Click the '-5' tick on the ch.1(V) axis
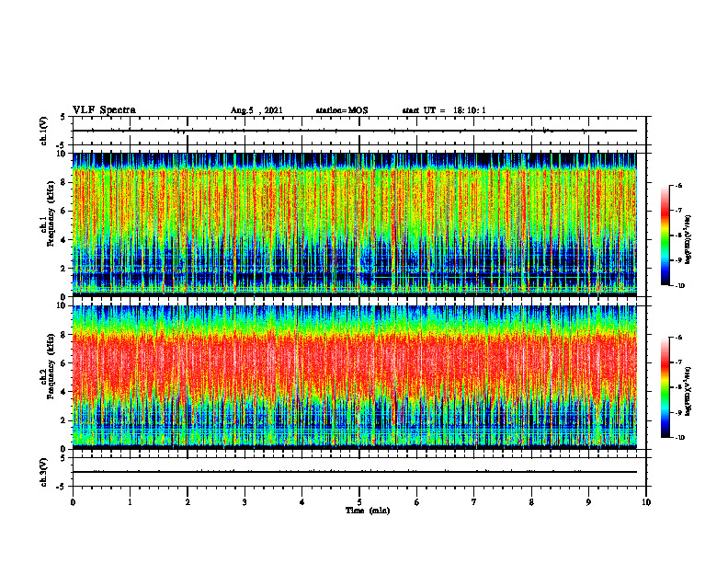 coord(62,145)
